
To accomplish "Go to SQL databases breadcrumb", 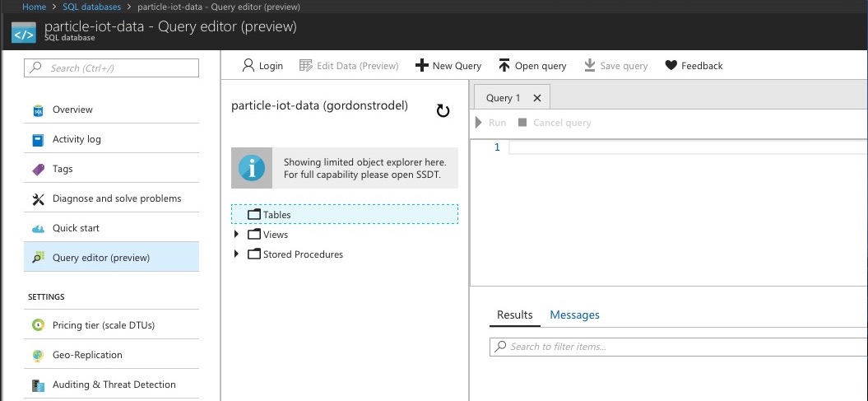I will click(91, 7).
